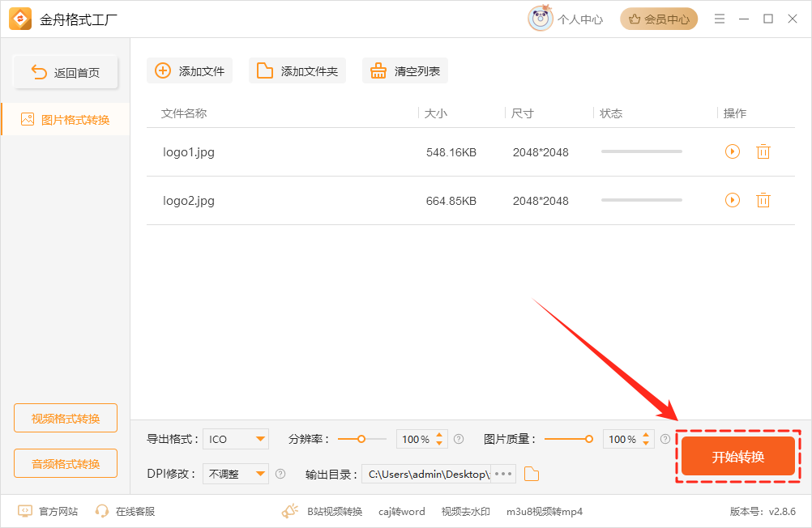Click the Add File plus icon
This screenshot has height=528, width=812.
click(x=161, y=70)
